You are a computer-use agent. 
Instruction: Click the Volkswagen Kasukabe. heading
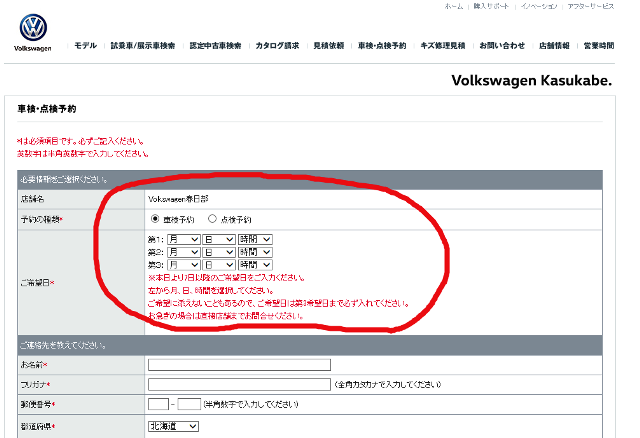[x=531, y=80]
